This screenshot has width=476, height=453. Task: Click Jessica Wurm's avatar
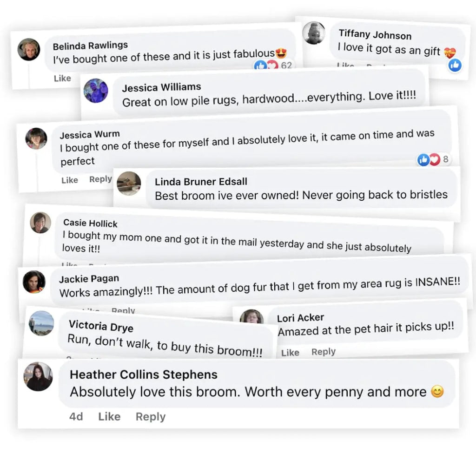(36, 138)
